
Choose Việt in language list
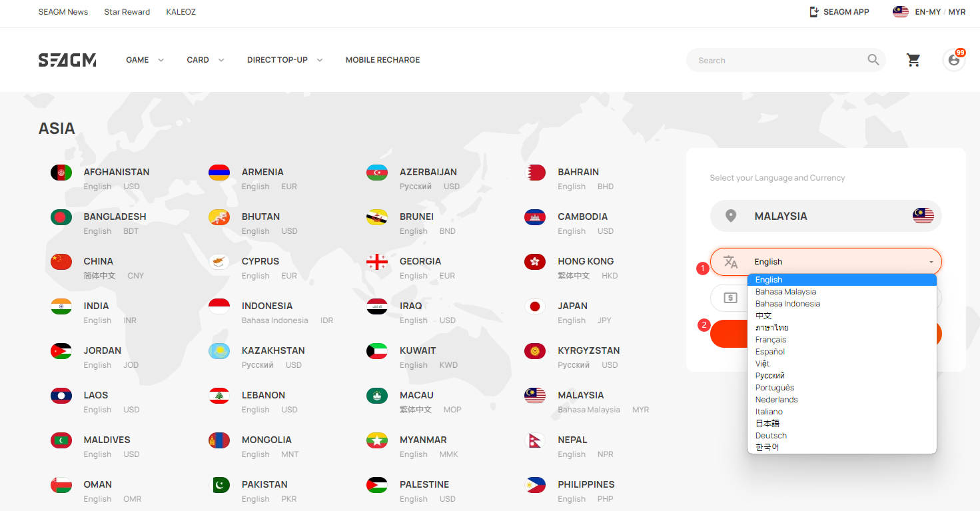(x=842, y=364)
